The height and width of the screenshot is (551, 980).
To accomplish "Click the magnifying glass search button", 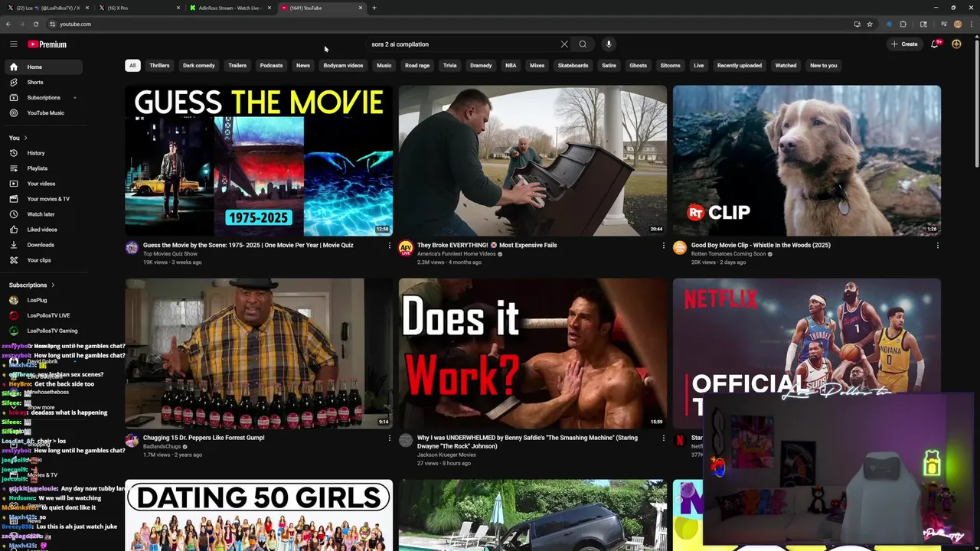I will coord(583,44).
